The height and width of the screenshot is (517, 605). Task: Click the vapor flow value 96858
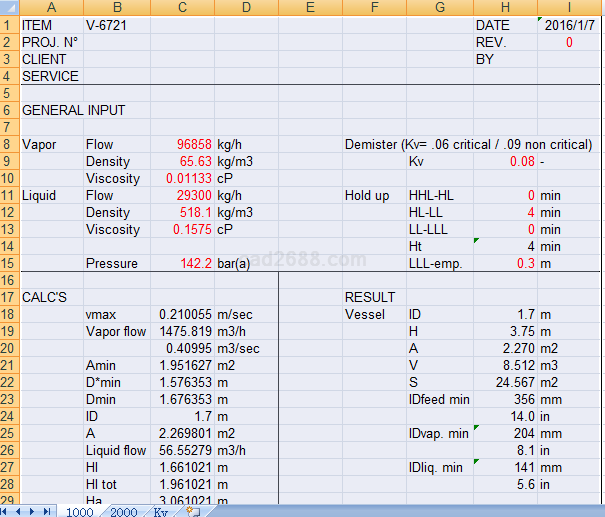(181, 145)
